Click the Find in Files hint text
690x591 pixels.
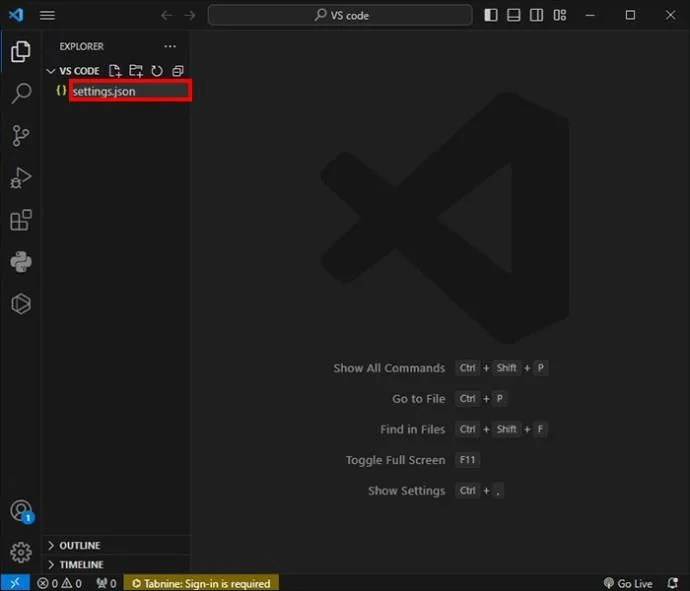(413, 429)
